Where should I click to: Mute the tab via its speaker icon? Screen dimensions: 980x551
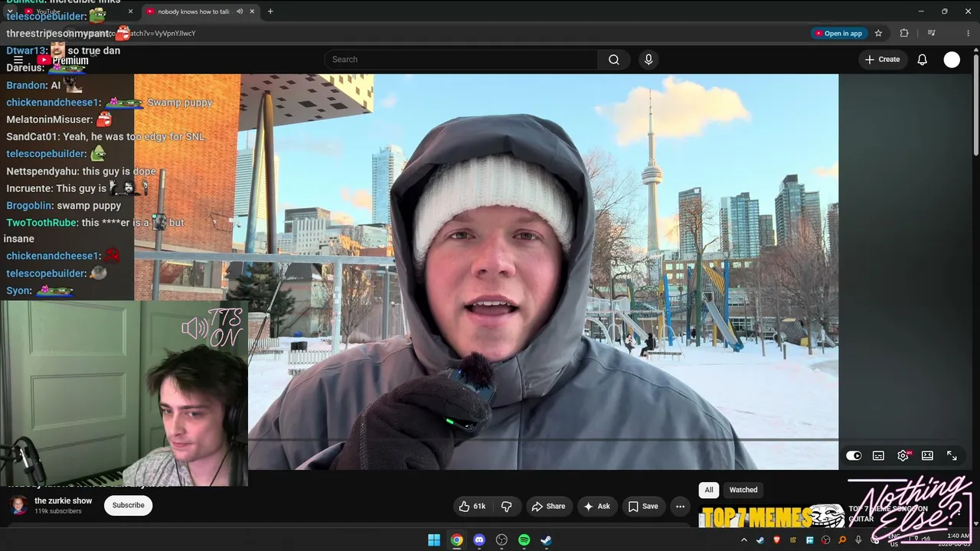coord(240,11)
